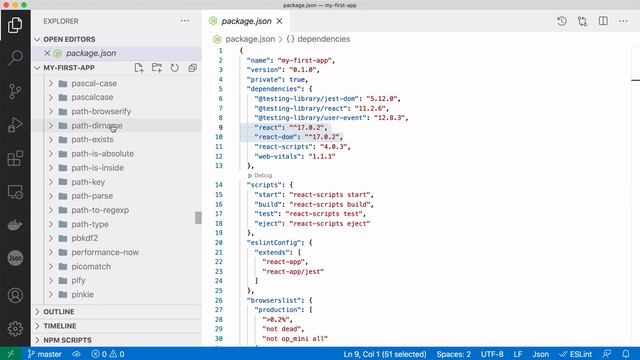Show errors and warnings problems panel
The image size is (640, 360).
(x=108, y=354)
